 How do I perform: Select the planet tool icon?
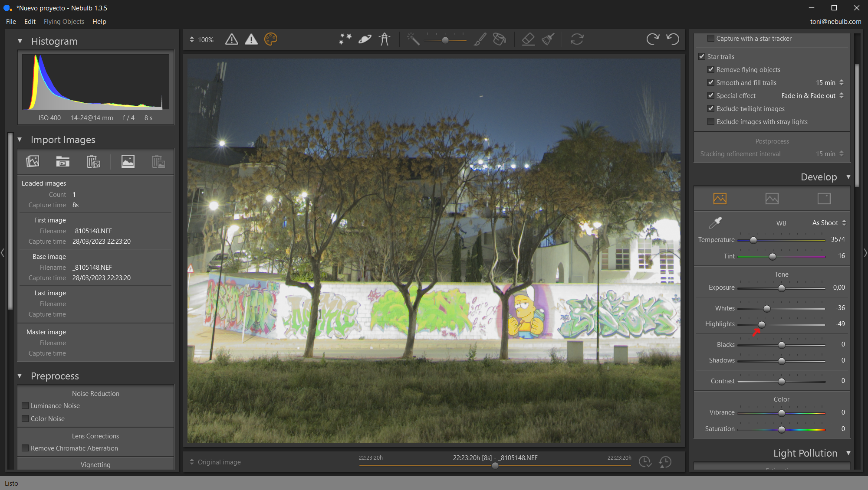tap(365, 39)
